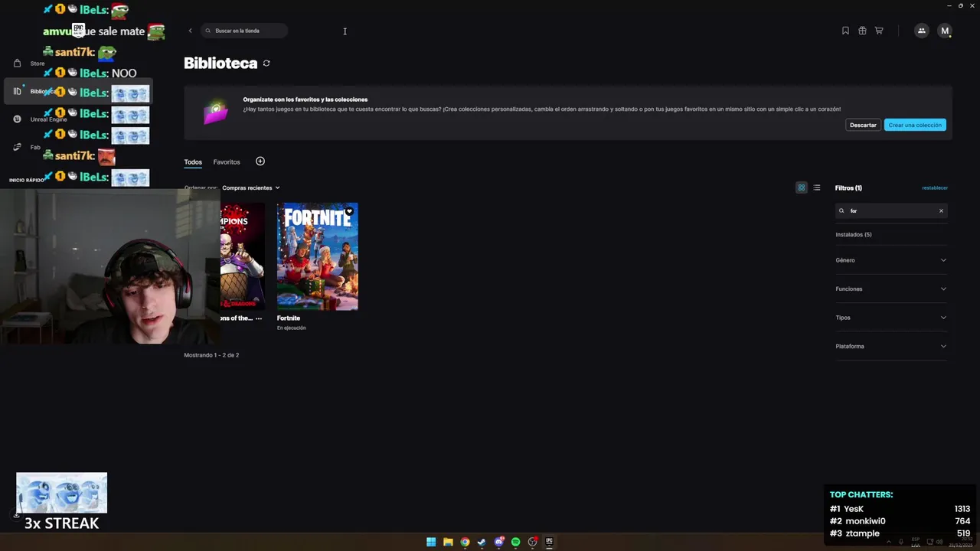Open Spotify from the taskbar
980x551 pixels.
coord(515,542)
